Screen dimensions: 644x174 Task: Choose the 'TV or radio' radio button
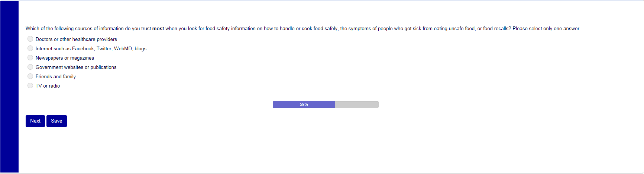(30, 85)
